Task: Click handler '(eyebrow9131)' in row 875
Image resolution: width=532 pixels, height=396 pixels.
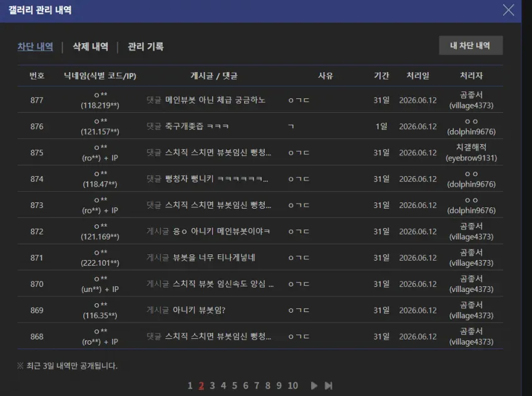Action: coord(471,158)
